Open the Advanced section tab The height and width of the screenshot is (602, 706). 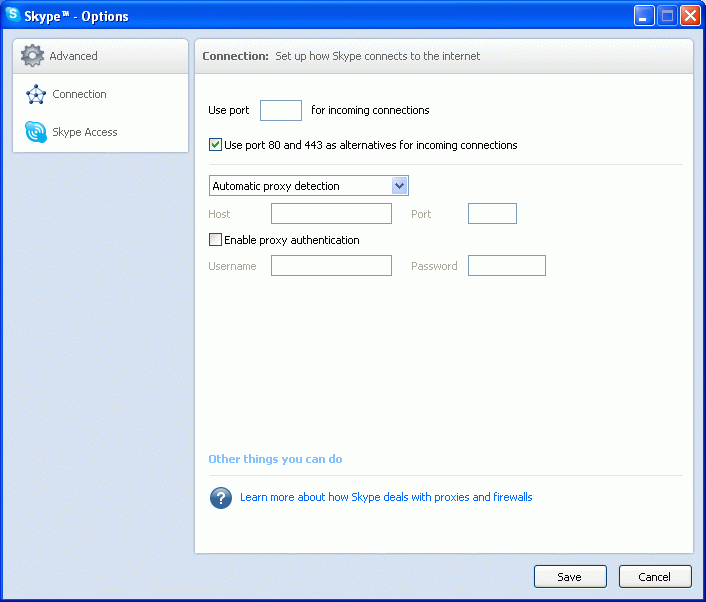74,56
